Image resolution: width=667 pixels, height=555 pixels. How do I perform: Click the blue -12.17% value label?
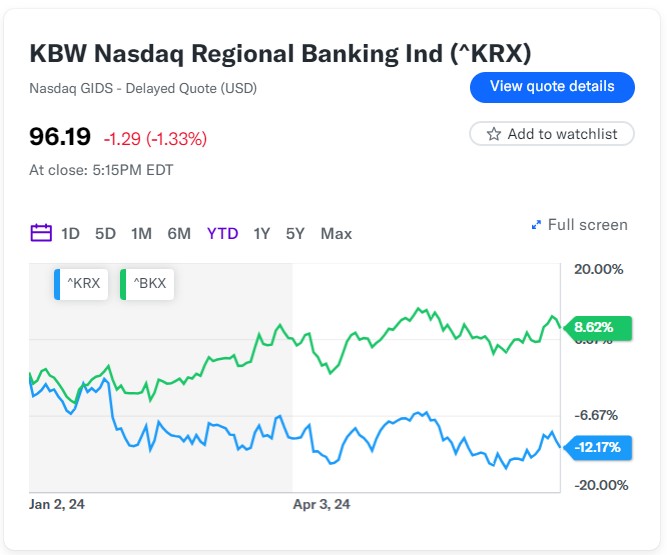point(597,447)
